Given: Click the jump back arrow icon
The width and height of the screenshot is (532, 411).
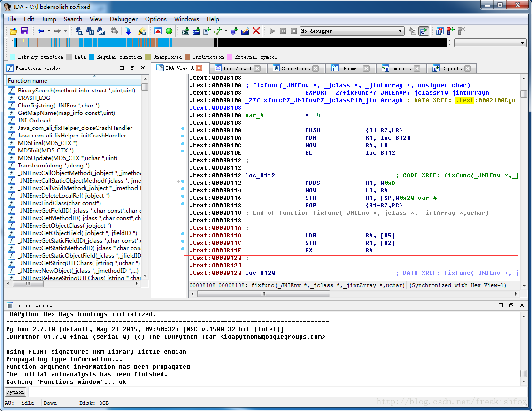Looking at the screenshot, I should (x=40, y=31).
